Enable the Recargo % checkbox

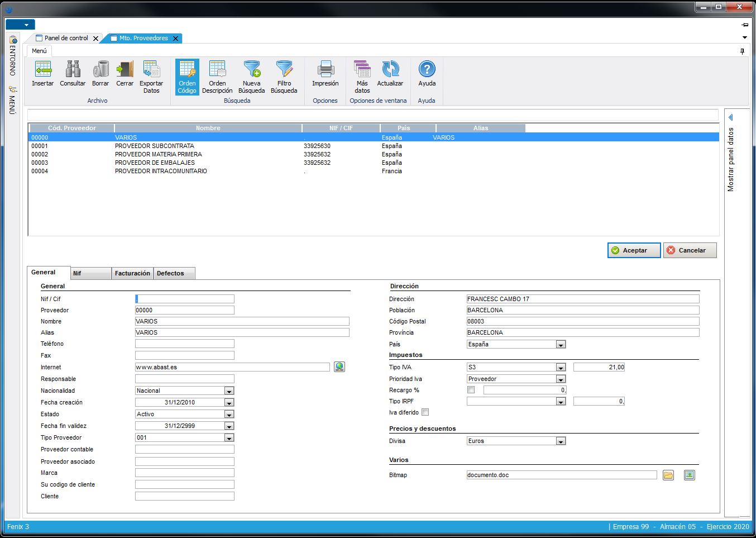tap(471, 390)
